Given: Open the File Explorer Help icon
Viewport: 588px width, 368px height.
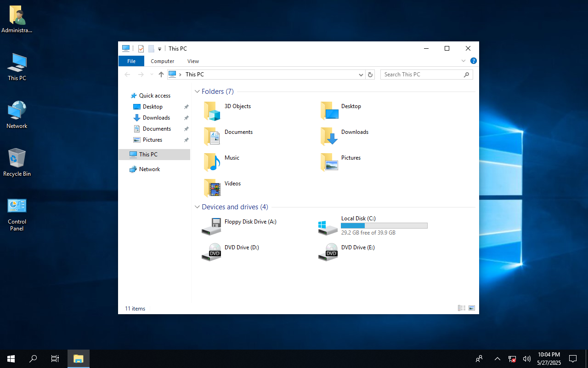Looking at the screenshot, I should point(474,61).
